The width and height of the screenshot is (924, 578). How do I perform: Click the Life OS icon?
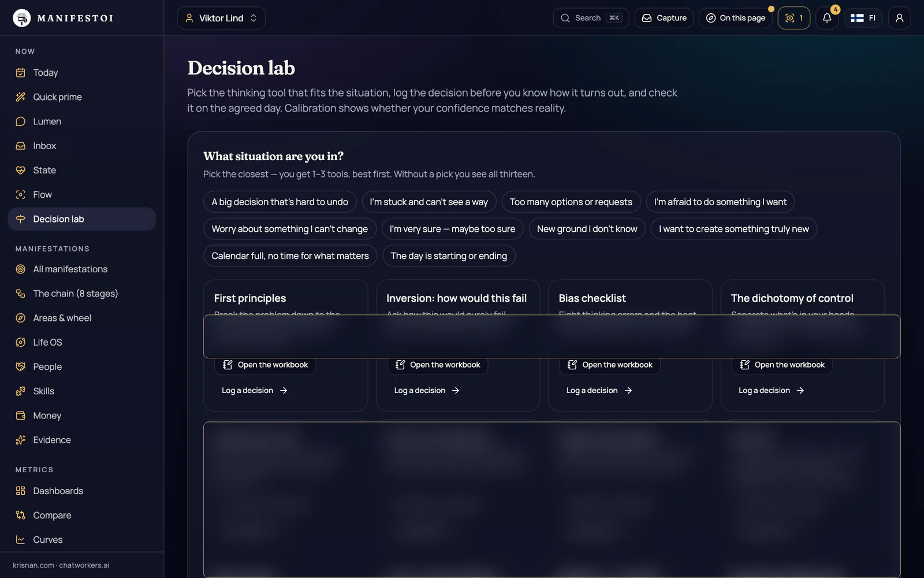21,342
